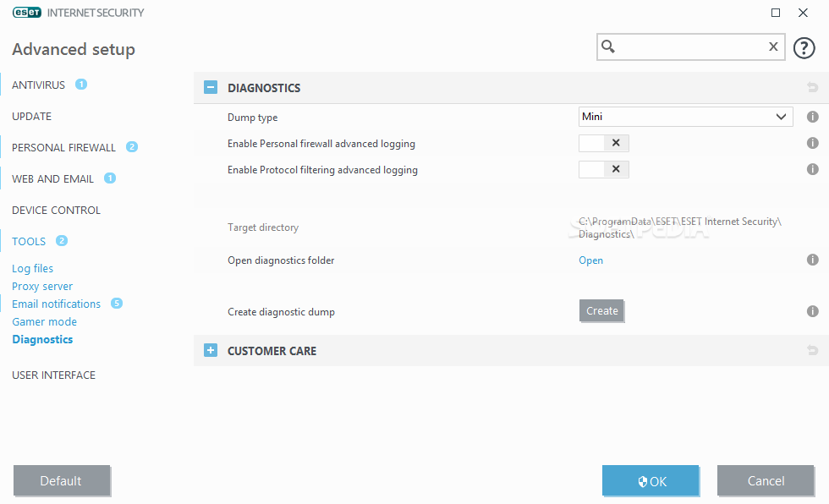Image resolution: width=829 pixels, height=504 pixels.
Task: Go to Log files settings
Action: click(x=33, y=268)
